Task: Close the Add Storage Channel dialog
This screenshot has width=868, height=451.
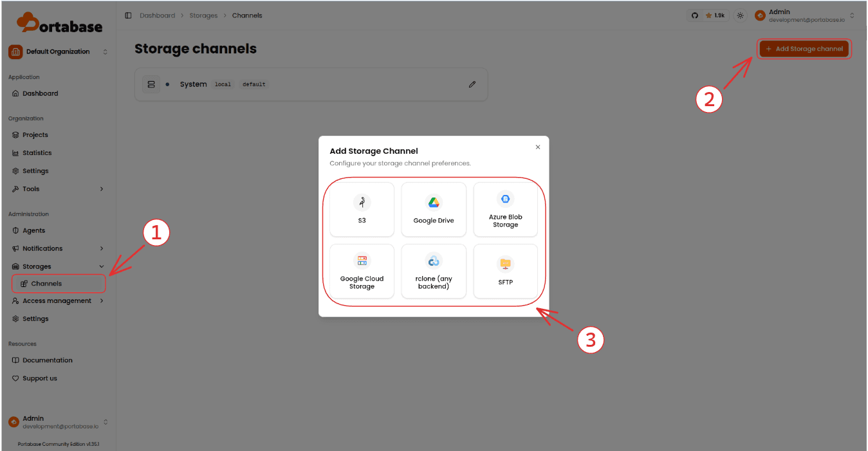Action: point(538,147)
